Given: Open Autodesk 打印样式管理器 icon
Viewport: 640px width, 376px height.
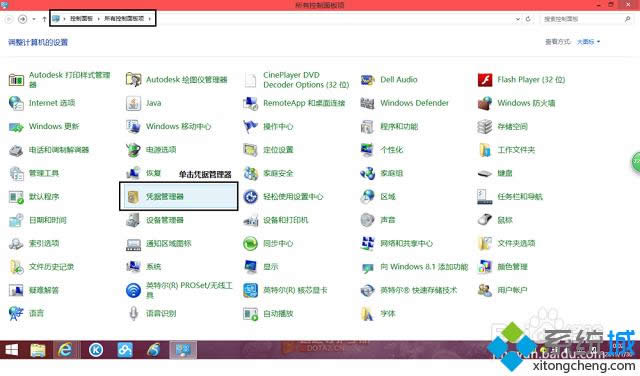Looking at the screenshot, I should tap(16, 80).
